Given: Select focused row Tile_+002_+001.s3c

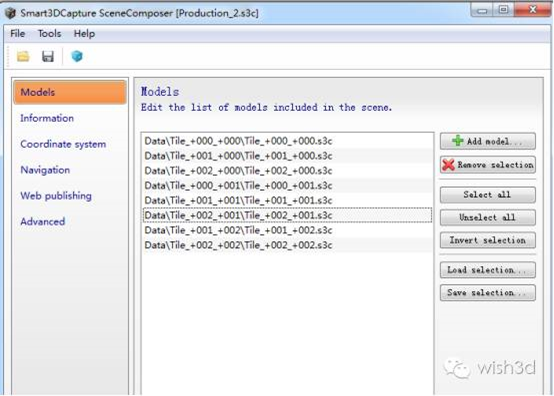Looking at the screenshot, I should tap(287, 215).
